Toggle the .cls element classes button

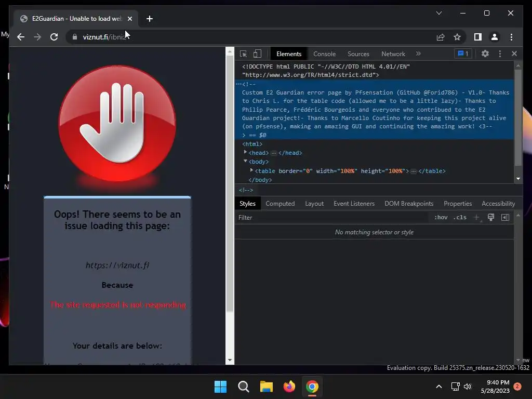tap(460, 218)
